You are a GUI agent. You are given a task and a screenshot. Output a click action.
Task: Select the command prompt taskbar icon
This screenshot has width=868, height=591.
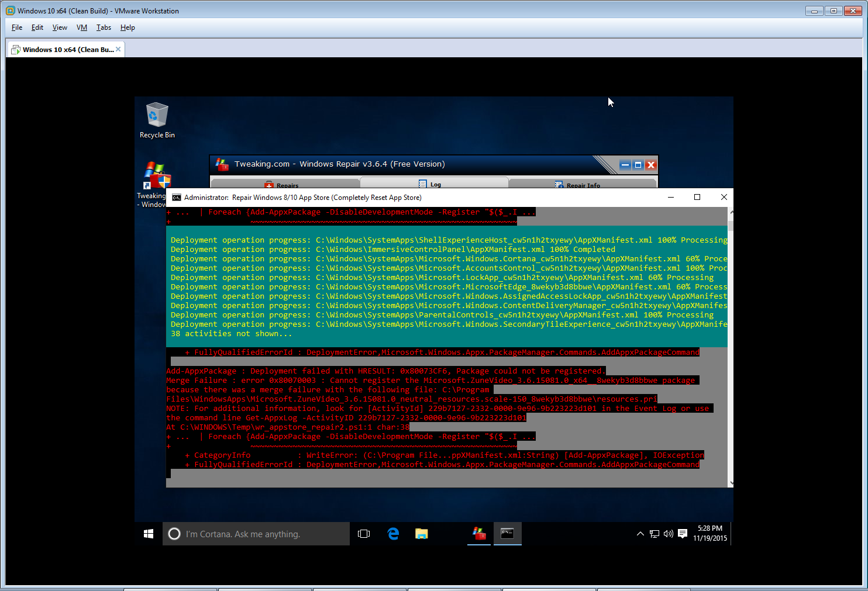[x=507, y=534]
